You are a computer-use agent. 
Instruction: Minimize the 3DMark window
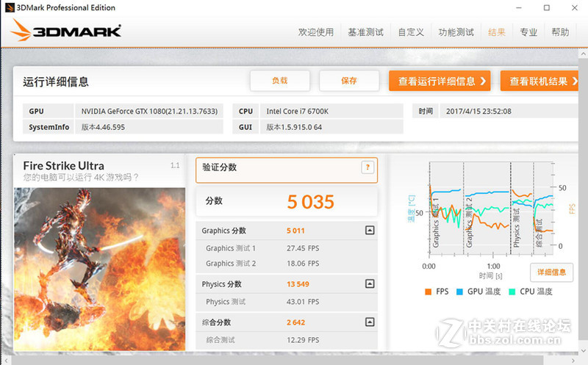(519, 7)
